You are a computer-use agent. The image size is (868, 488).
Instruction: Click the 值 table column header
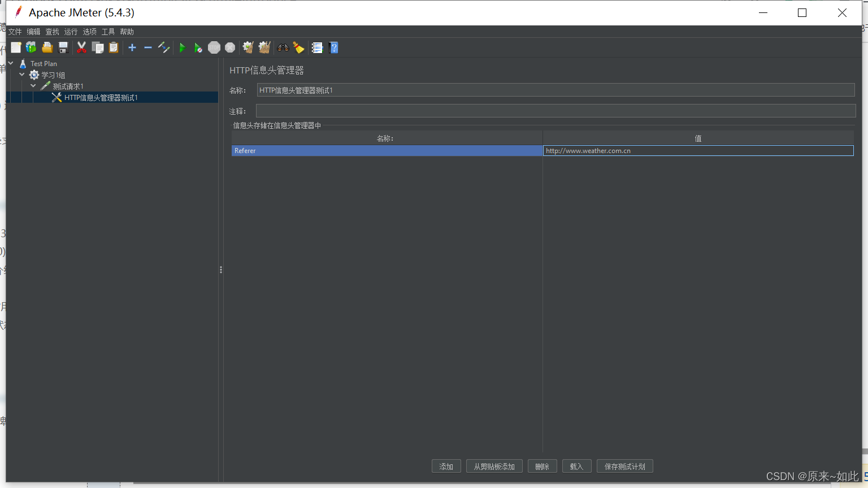[x=698, y=138]
